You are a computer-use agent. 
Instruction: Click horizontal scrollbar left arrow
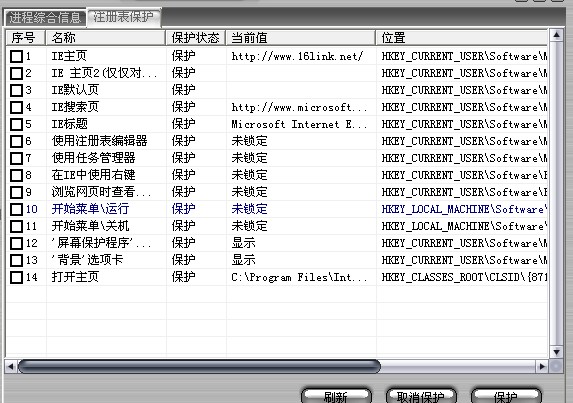(10, 366)
